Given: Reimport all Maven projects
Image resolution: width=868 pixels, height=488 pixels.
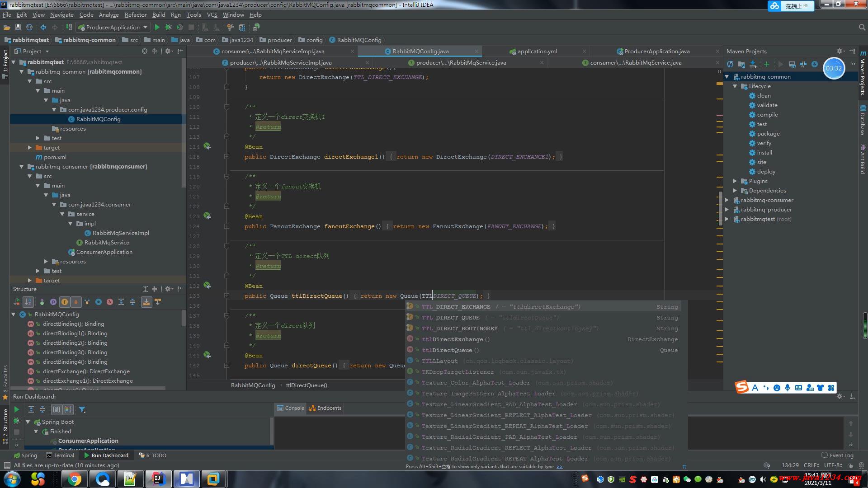Looking at the screenshot, I should point(730,64).
